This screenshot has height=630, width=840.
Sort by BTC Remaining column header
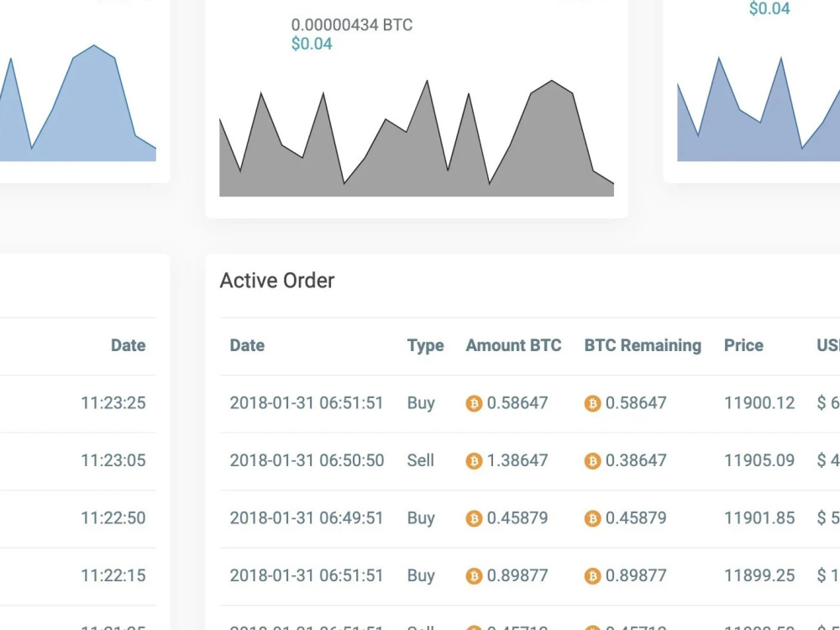click(x=643, y=345)
